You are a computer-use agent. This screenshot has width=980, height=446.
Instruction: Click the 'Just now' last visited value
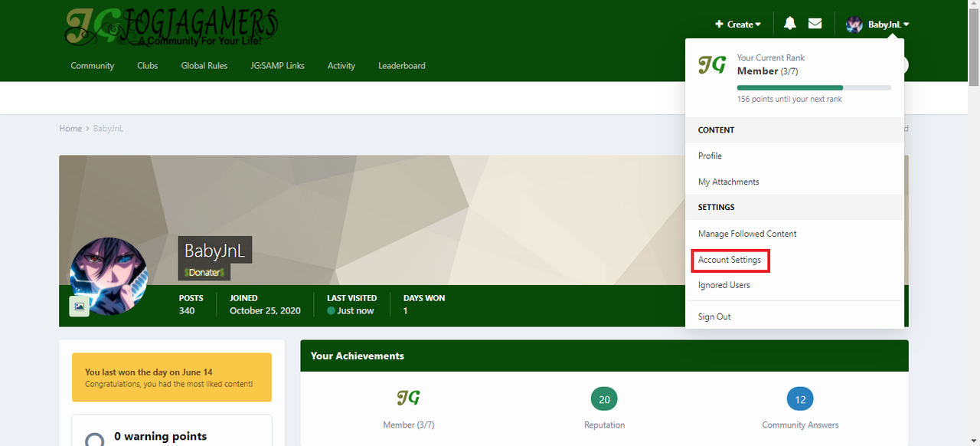tap(355, 310)
